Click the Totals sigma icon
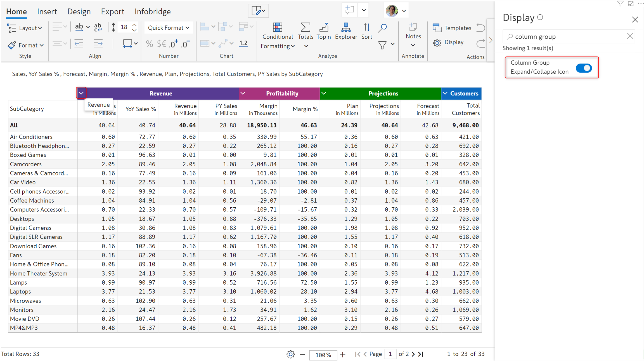The height and width of the screenshot is (361, 644). pos(305,28)
